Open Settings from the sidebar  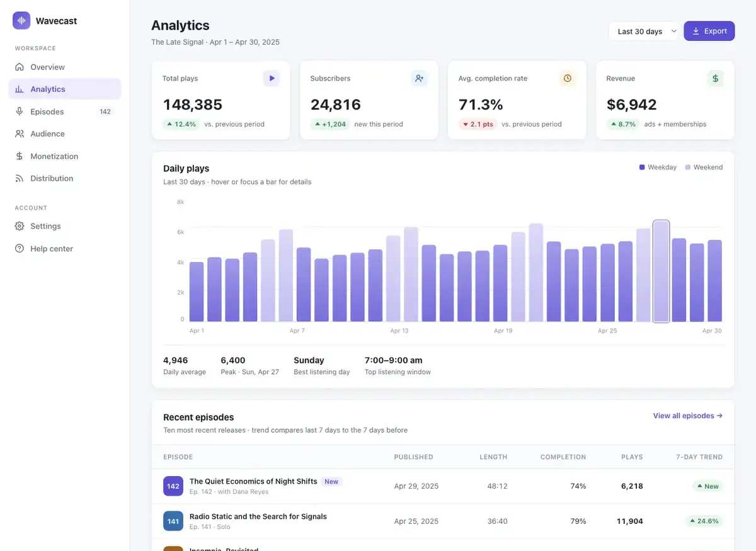point(65,226)
